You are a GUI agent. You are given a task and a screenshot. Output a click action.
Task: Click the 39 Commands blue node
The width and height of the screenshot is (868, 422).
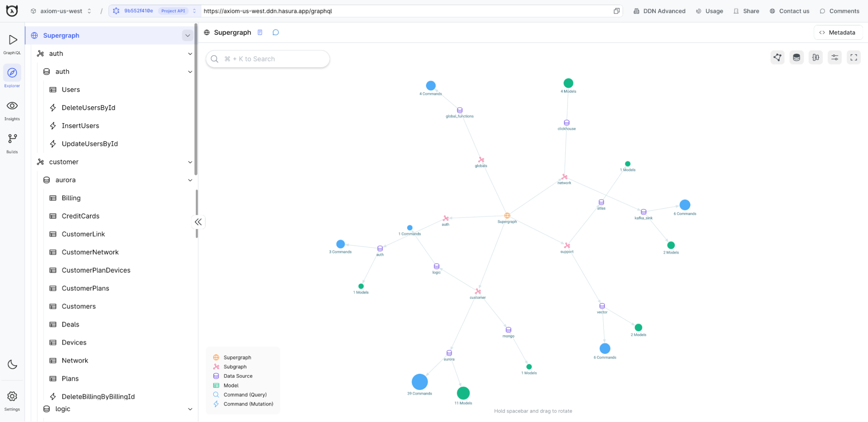[420, 382]
